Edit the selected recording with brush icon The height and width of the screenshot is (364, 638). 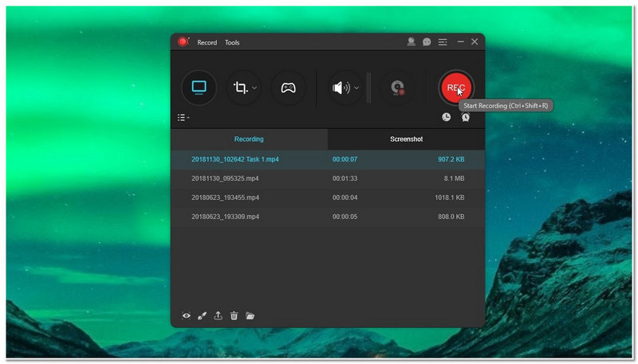(203, 315)
